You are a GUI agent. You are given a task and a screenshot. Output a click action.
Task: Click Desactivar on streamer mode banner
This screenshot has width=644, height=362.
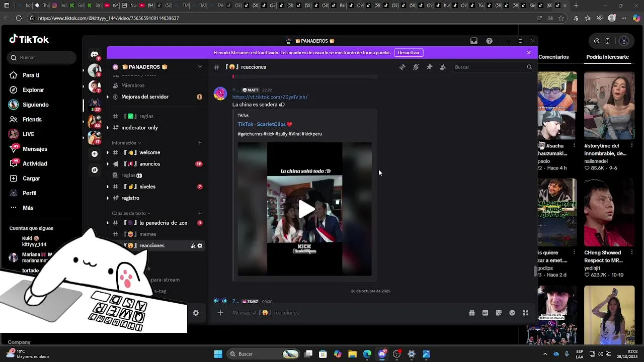pyautogui.click(x=409, y=53)
